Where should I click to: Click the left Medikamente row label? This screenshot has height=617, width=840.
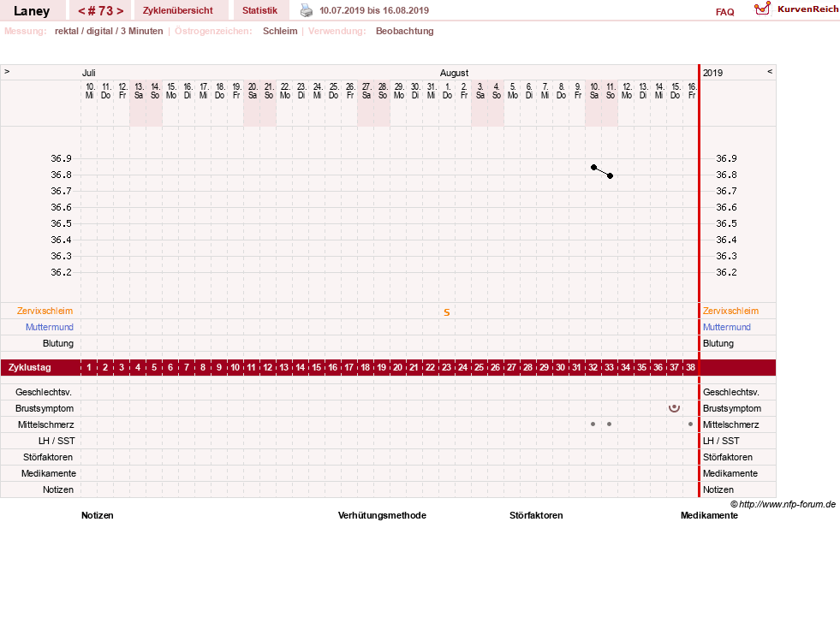49,473
